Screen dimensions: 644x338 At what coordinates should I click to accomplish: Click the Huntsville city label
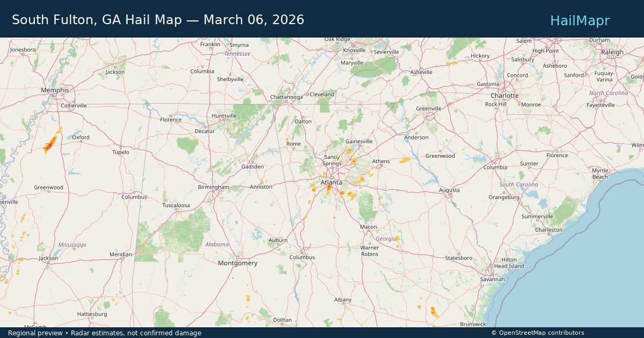click(x=224, y=116)
